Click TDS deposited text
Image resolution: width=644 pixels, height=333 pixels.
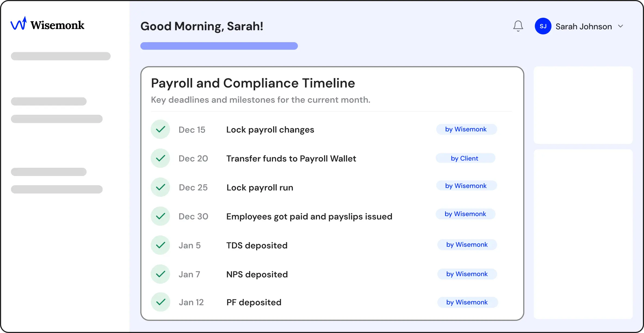(x=257, y=245)
